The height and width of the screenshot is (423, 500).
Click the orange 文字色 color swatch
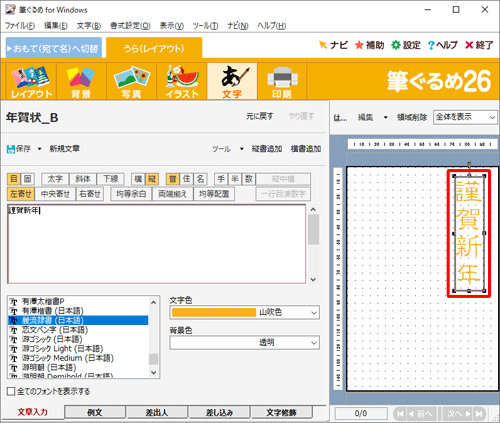pyautogui.click(x=214, y=312)
